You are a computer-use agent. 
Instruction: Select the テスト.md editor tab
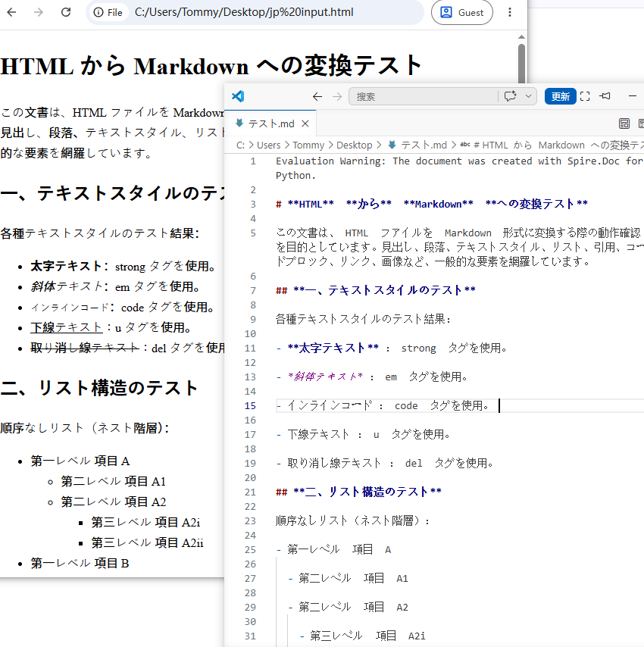(270, 123)
